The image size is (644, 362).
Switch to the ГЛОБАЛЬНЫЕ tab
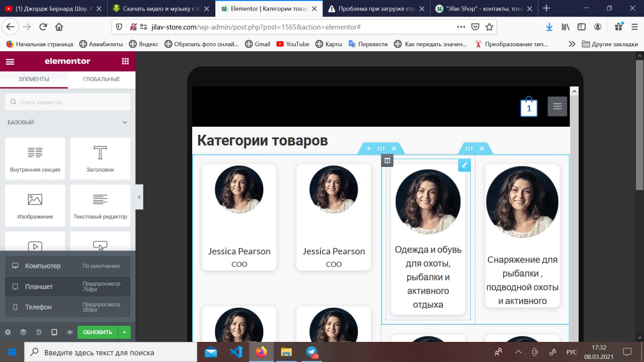102,79
